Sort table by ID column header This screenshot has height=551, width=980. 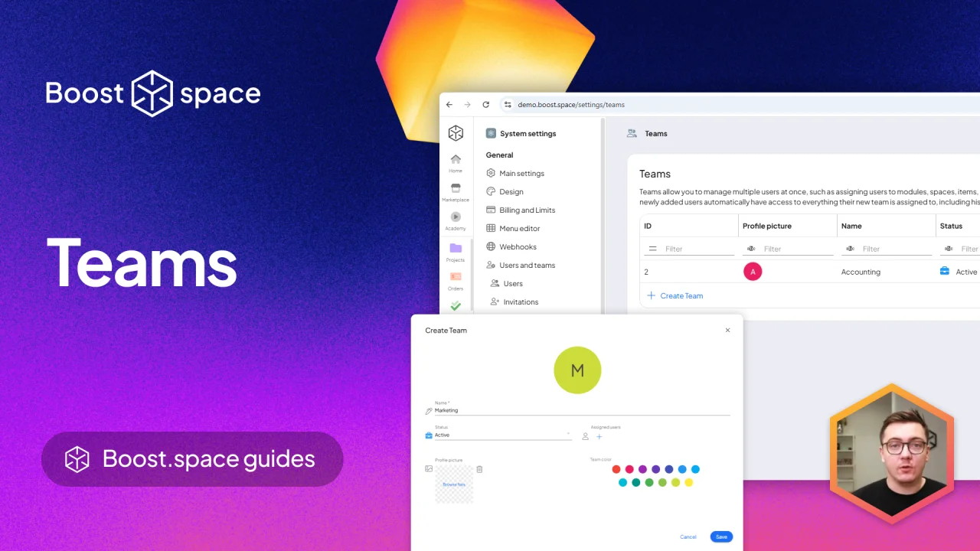click(x=648, y=226)
